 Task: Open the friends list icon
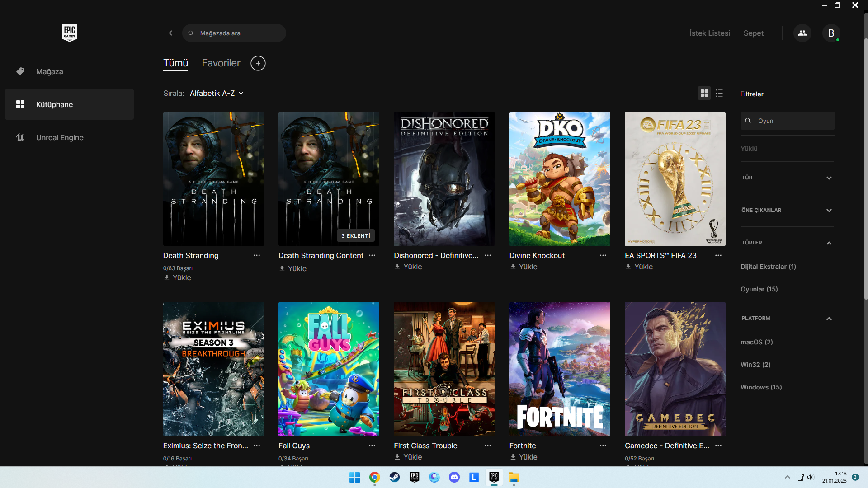(x=802, y=33)
